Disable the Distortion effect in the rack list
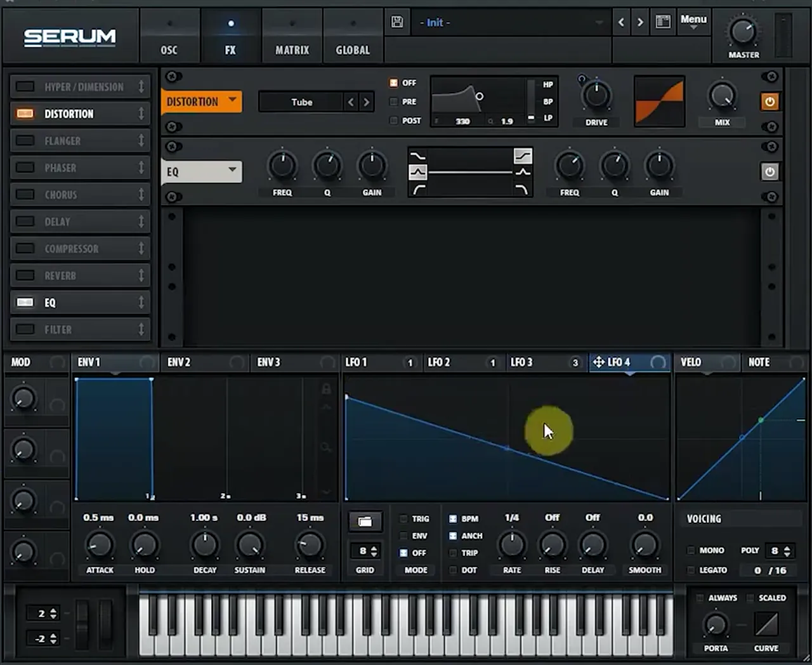This screenshot has height=665, width=812. (25, 114)
